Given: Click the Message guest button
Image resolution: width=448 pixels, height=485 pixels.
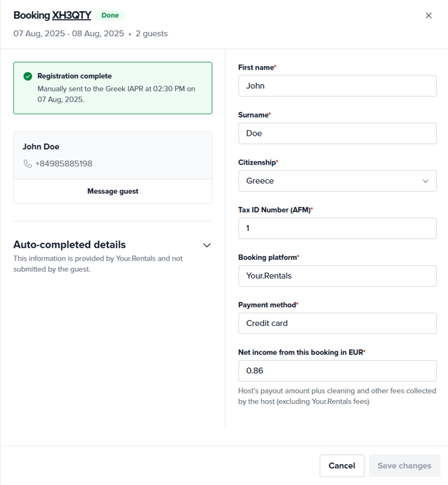Looking at the screenshot, I should 113,191.
